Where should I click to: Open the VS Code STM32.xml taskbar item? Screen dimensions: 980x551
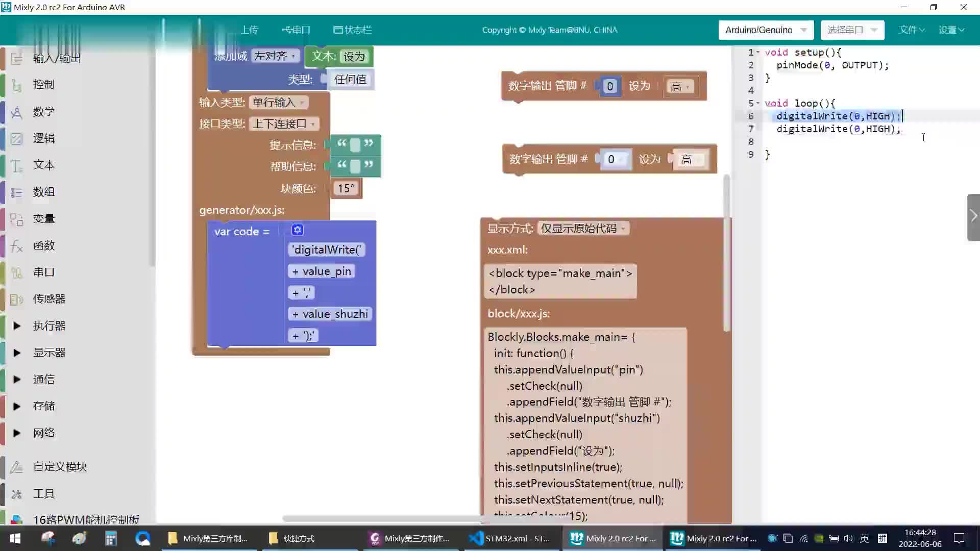coord(510,538)
